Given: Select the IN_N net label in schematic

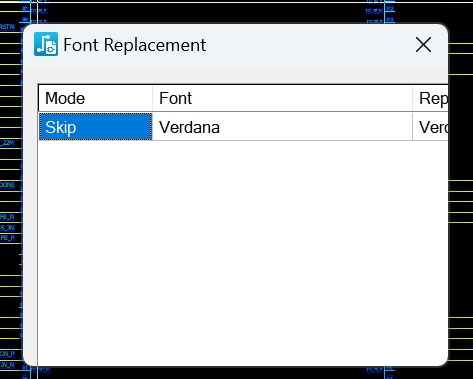Looking at the screenshot, I should click(x=7, y=365).
